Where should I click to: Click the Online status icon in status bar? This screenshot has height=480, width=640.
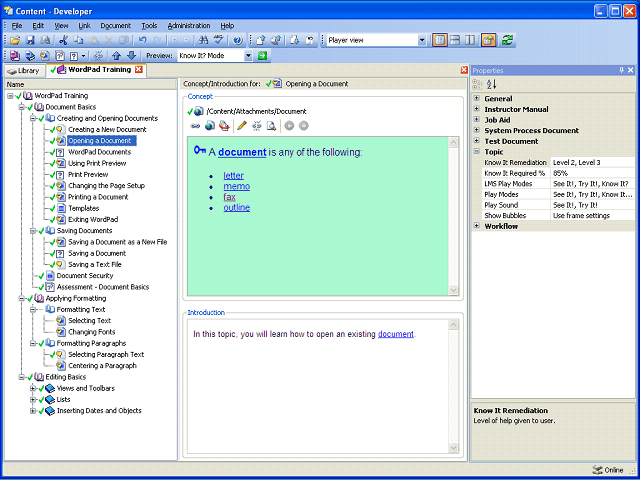(597, 470)
